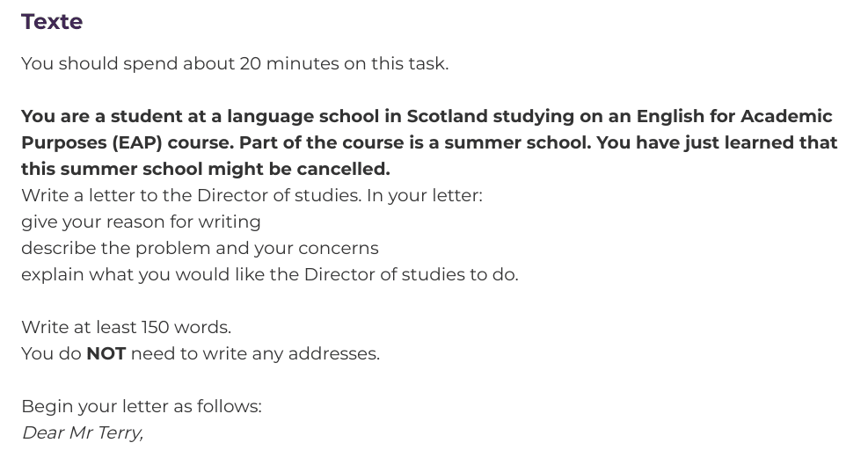Click "Write a letter to the Director" line

(251, 195)
